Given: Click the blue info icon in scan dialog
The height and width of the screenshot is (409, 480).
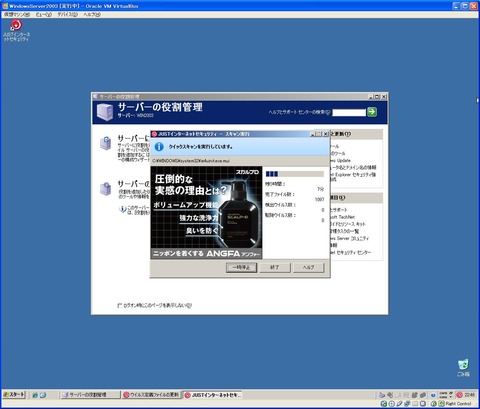Looking at the screenshot, I should pos(159,146).
